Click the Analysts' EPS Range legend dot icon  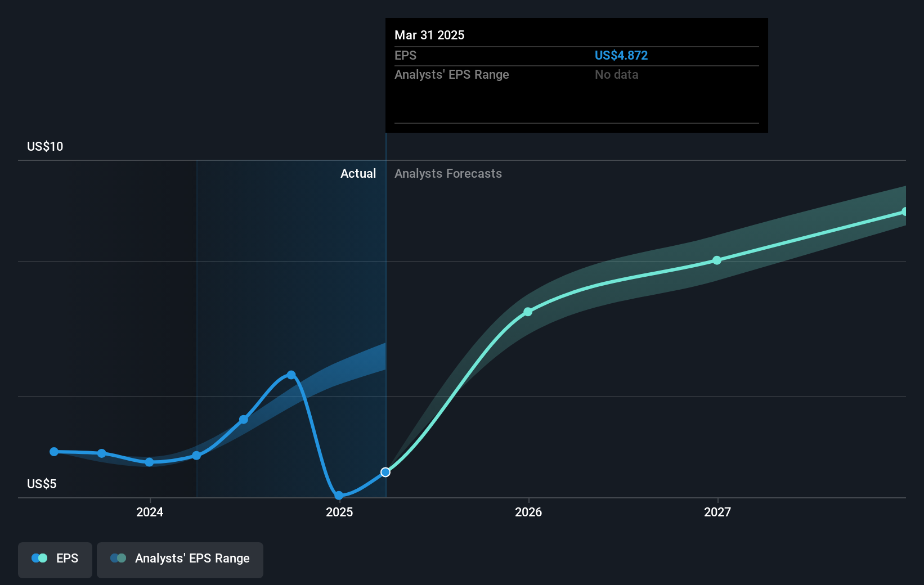click(118, 558)
